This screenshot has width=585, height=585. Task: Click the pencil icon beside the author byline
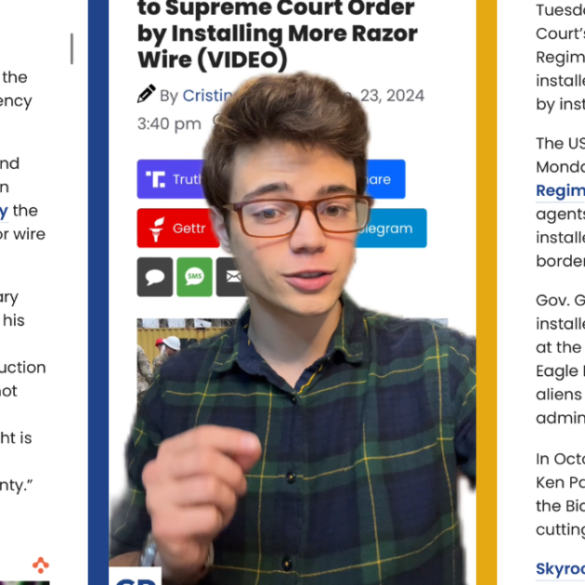point(146,94)
